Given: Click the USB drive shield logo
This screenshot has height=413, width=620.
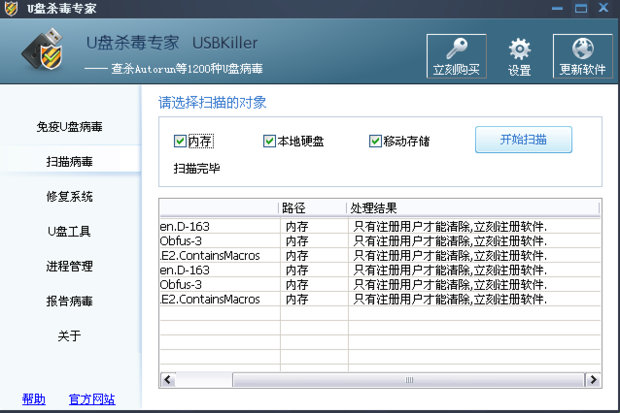Looking at the screenshot, I should click(43, 49).
